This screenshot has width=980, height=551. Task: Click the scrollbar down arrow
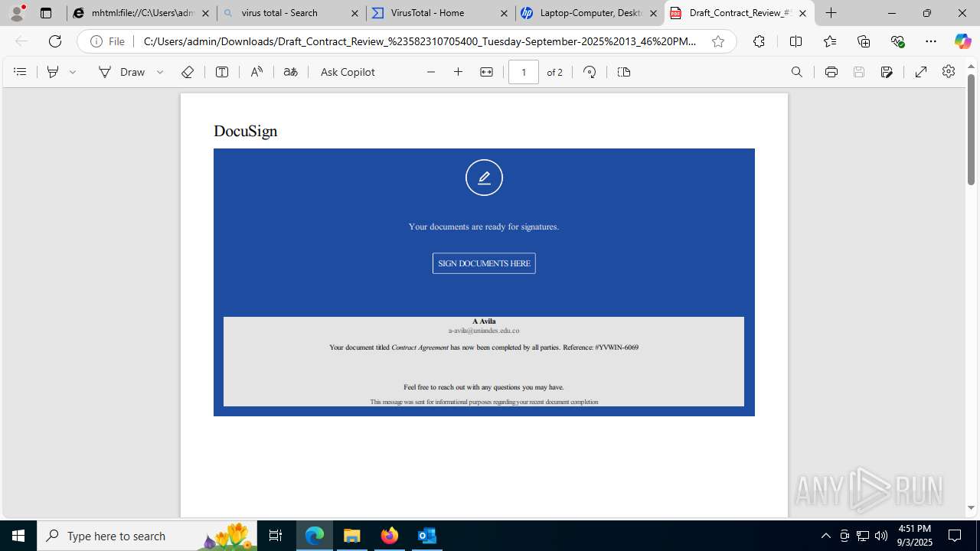(x=971, y=507)
